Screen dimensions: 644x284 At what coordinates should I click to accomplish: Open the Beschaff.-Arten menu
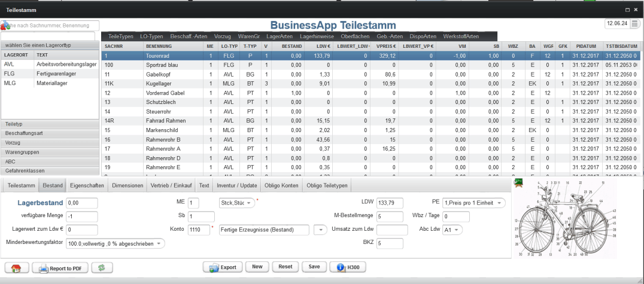click(x=189, y=36)
